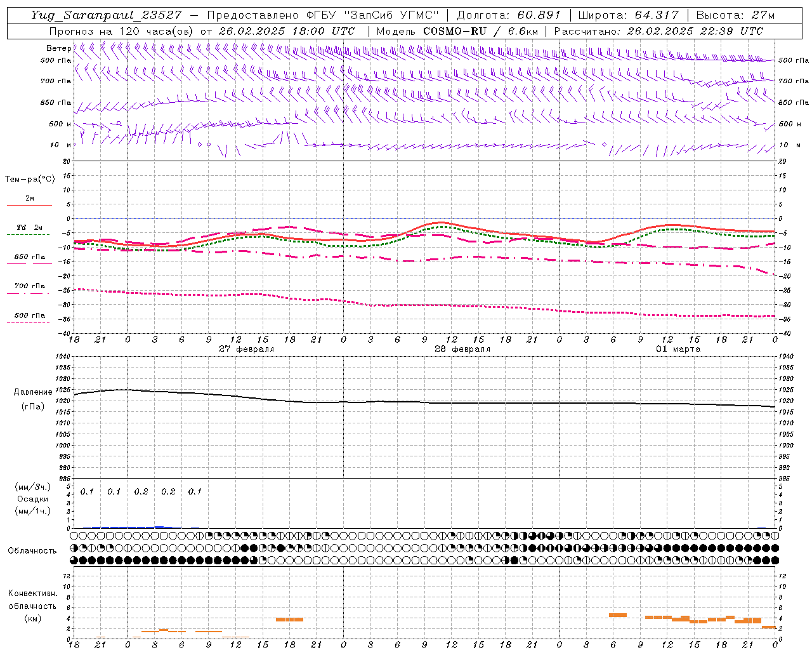Click the 01 марта date label
The width and height of the screenshot is (812, 650).
678,349
